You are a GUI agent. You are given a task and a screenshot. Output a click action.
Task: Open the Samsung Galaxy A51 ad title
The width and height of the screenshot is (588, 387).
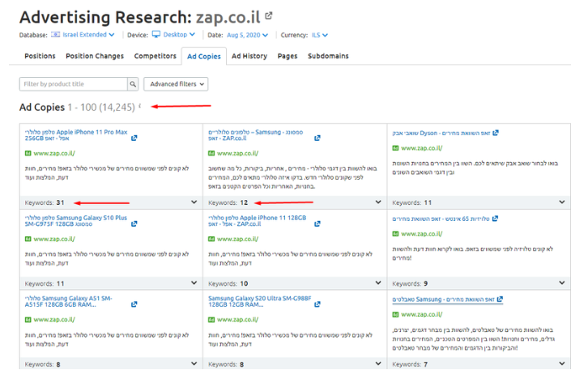(x=69, y=301)
